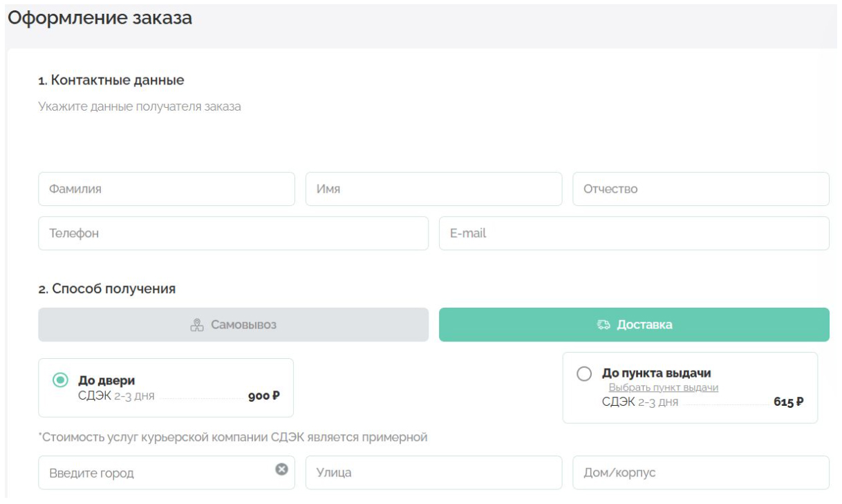Click the Оформление заказа page heading
842x504 pixels.
[x=100, y=19]
